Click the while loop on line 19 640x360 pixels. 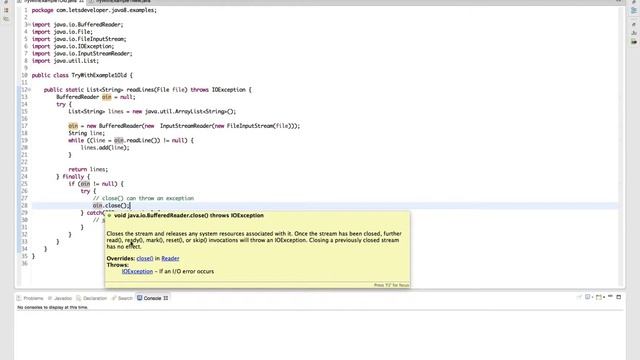coord(131,140)
